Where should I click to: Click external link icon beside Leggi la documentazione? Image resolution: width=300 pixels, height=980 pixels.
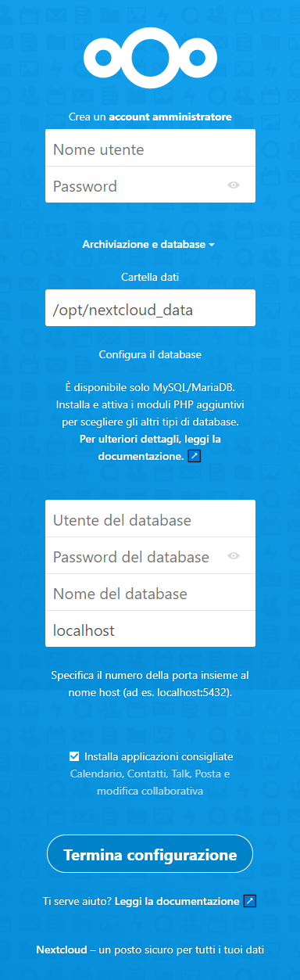(250, 901)
